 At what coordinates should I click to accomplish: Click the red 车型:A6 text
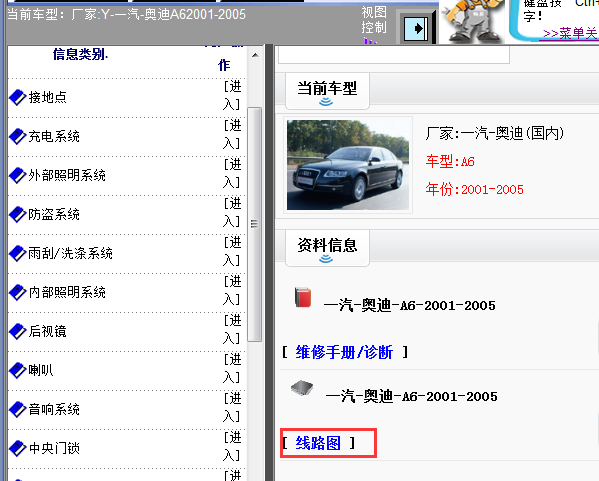click(x=450, y=161)
